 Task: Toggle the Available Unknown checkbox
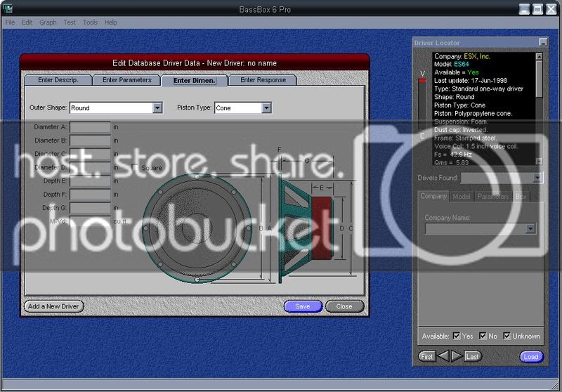coord(507,336)
